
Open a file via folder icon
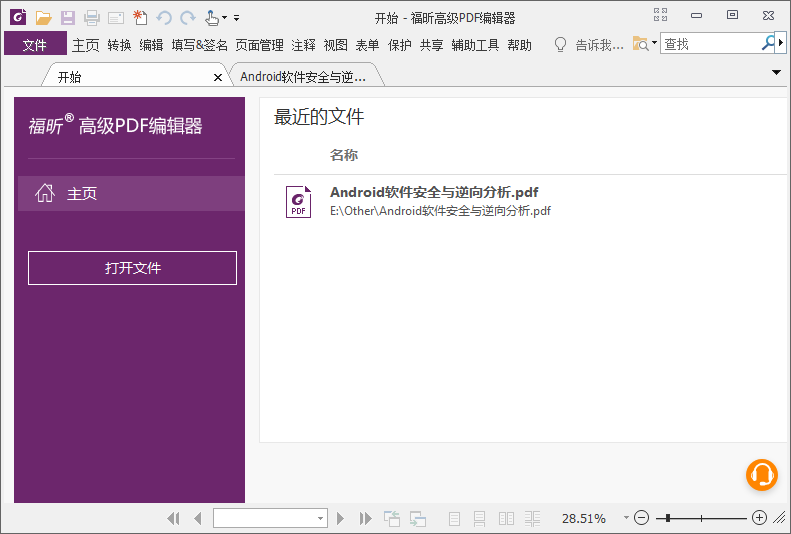click(x=43, y=18)
